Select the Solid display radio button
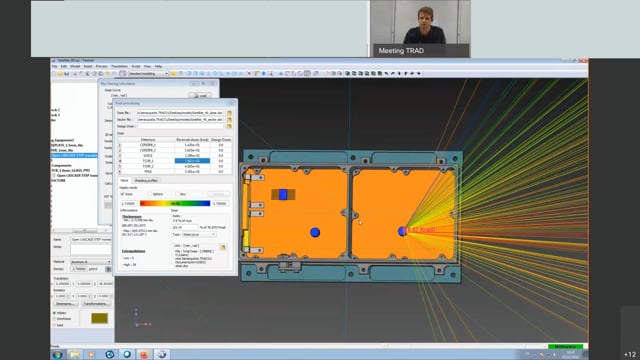The width and height of the screenshot is (640, 360). pyautogui.click(x=54, y=325)
